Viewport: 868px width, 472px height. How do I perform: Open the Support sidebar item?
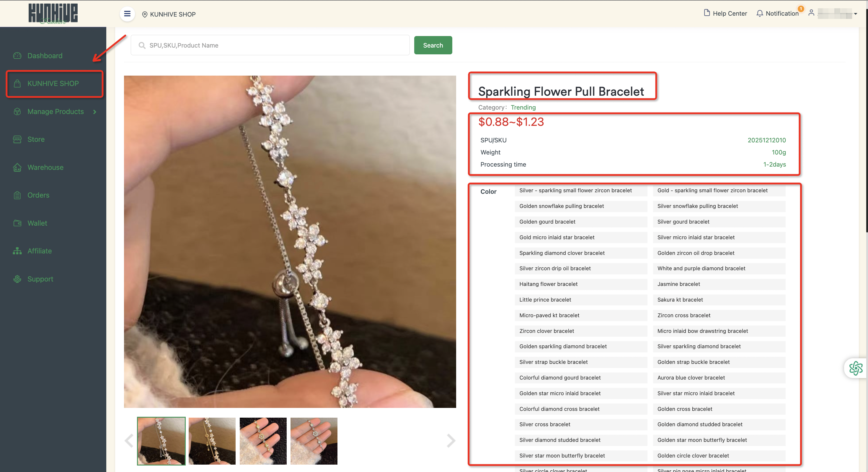(x=40, y=279)
